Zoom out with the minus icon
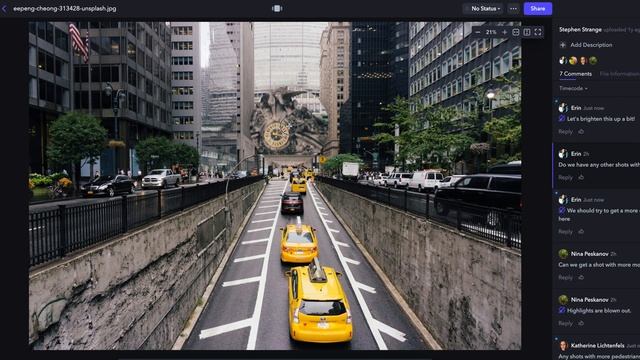Image resolution: width=640 pixels, height=360 pixels. 478,32
